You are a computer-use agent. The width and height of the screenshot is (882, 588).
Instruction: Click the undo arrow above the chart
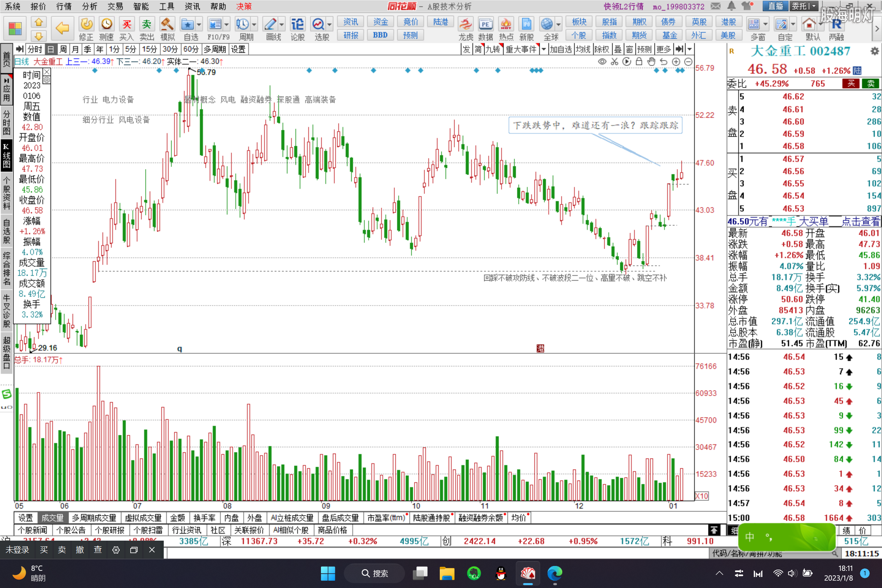(x=664, y=62)
